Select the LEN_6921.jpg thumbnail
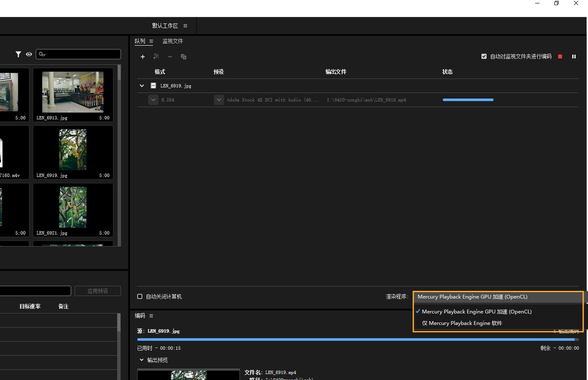This screenshot has height=380, width=588. (72, 208)
